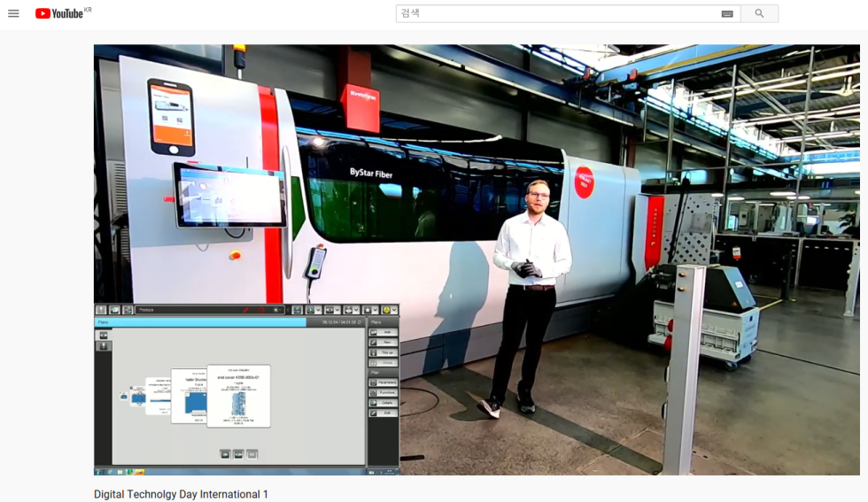The width and height of the screenshot is (868, 502).
Task: Collapse toolbar with the left chevron
Action: pos(288,310)
